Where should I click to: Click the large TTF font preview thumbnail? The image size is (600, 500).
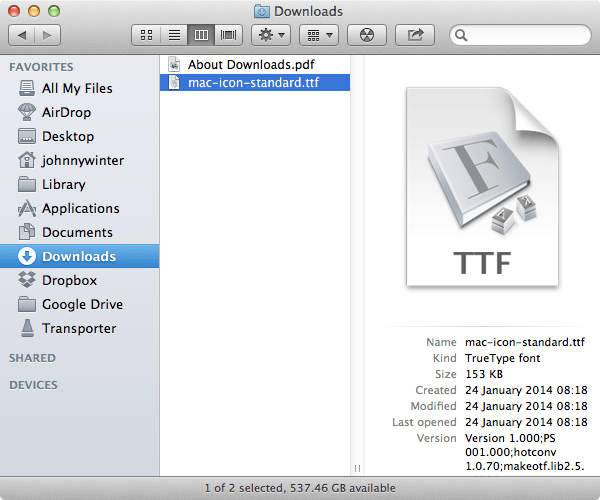[482, 186]
